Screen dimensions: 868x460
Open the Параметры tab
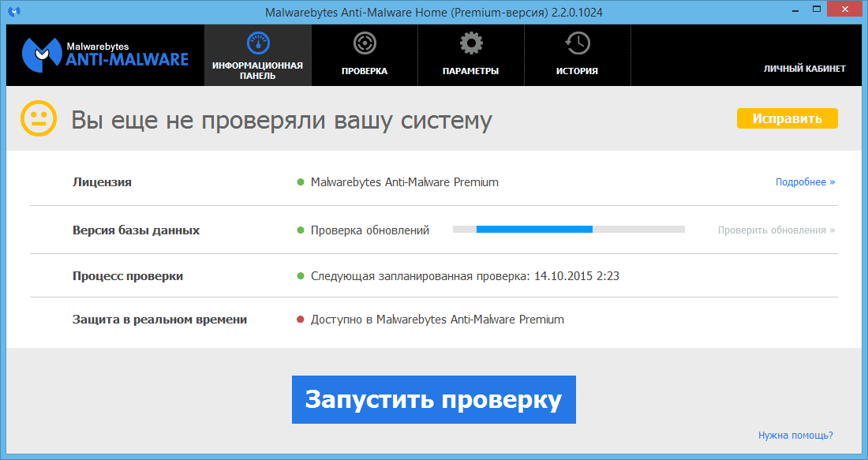click(470, 54)
